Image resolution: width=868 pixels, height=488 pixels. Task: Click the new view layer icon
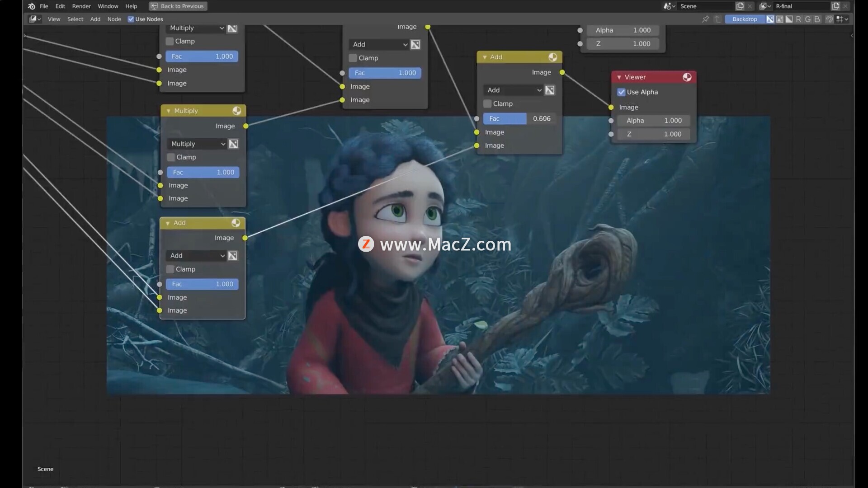835,6
